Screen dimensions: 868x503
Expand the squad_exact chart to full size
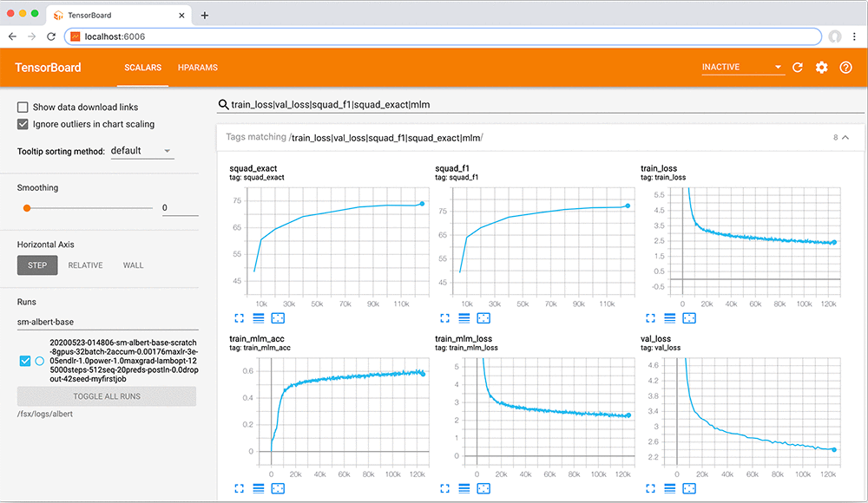click(x=240, y=318)
